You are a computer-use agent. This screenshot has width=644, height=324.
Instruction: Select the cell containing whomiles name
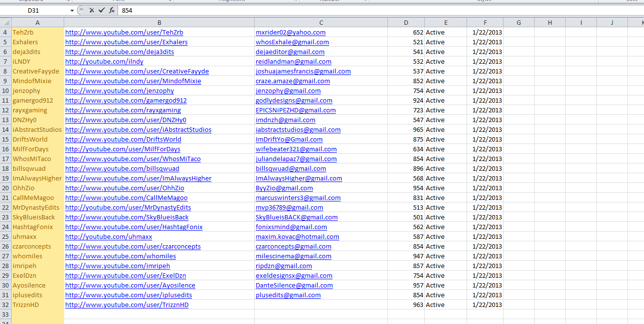click(x=38, y=256)
